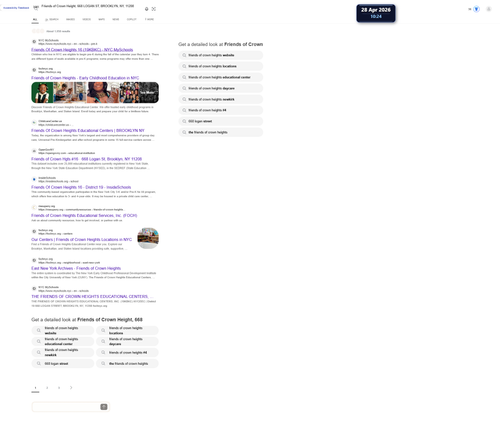Open 'Friends of Crown Heights - Early Childhood Education in NYC'
This screenshot has height=423, width=500.
[85, 78]
